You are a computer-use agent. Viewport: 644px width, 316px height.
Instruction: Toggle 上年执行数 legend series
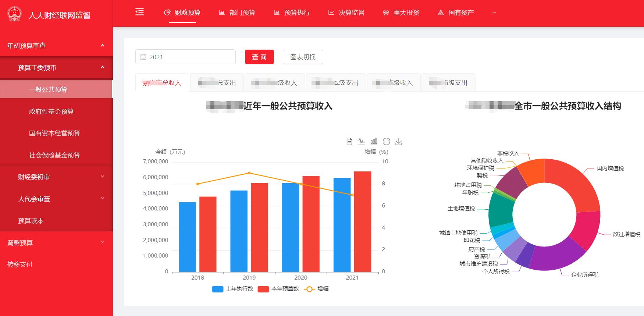pos(233,289)
